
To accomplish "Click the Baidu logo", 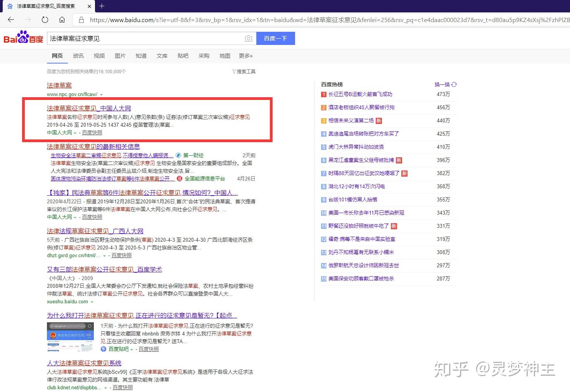I will pyautogui.click(x=23, y=38).
